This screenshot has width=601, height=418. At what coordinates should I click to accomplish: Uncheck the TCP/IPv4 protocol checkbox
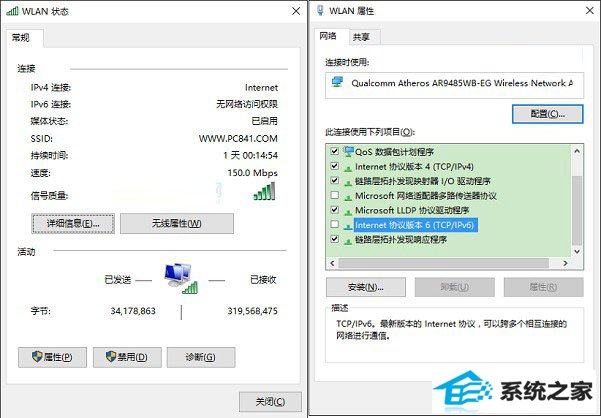[335, 166]
